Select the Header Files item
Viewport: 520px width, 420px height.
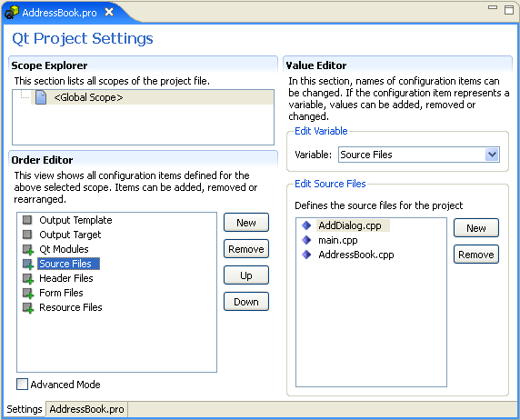(66, 278)
